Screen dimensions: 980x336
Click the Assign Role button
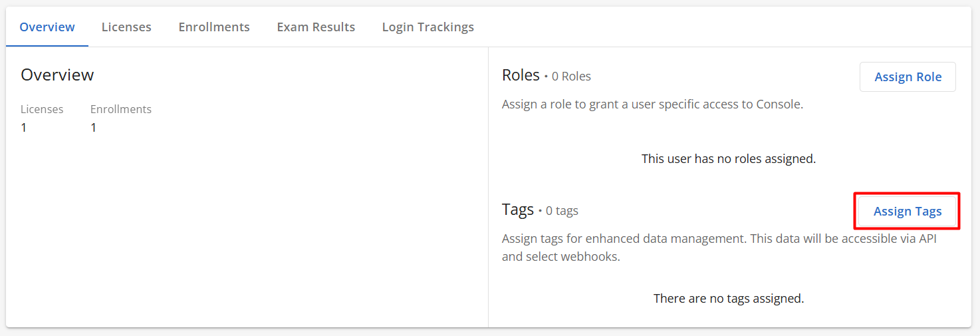pyautogui.click(x=908, y=77)
